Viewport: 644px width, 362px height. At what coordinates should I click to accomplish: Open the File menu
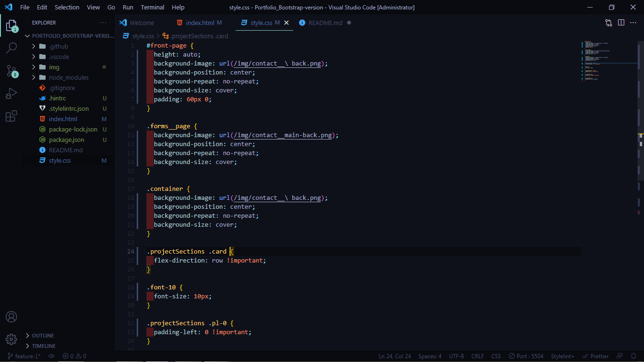pos(25,7)
